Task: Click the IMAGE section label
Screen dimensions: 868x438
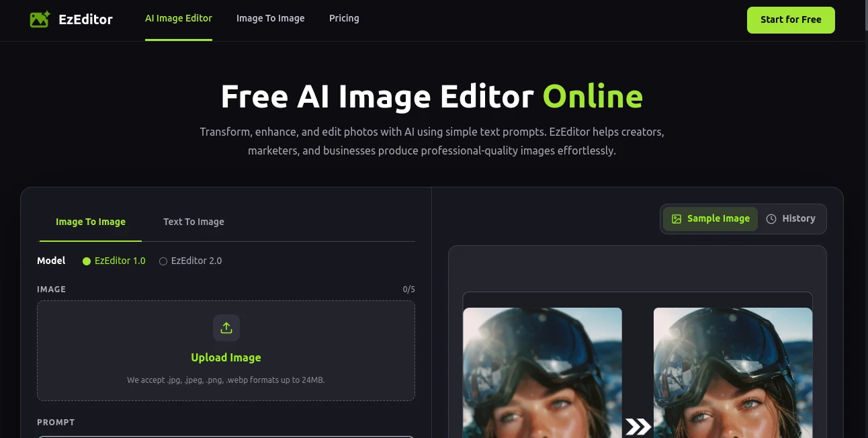Action: coord(51,290)
